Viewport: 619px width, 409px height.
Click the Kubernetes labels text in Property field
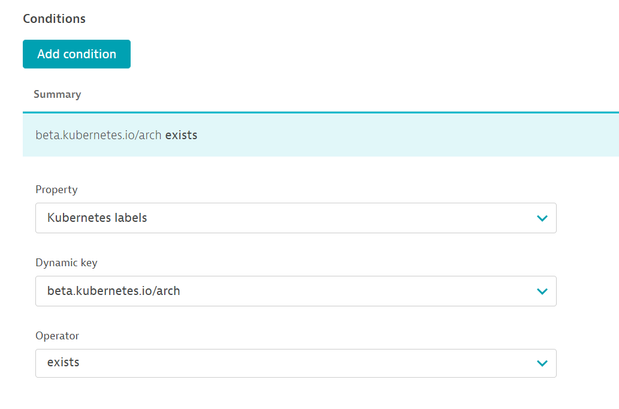point(97,218)
